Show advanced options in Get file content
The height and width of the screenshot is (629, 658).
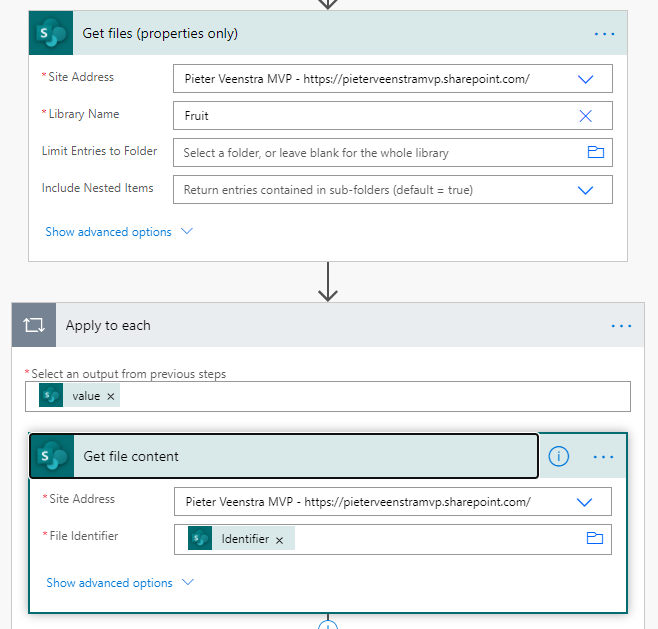(x=120, y=583)
